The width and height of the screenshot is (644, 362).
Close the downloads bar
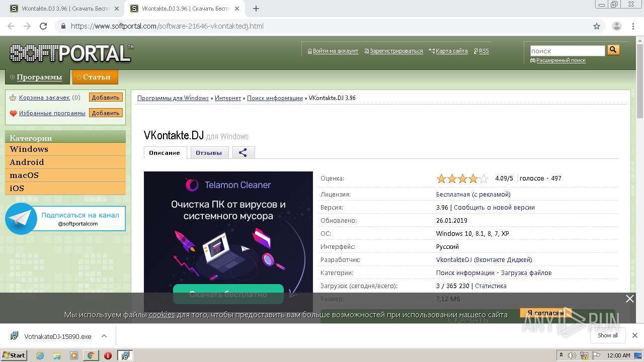point(635,335)
